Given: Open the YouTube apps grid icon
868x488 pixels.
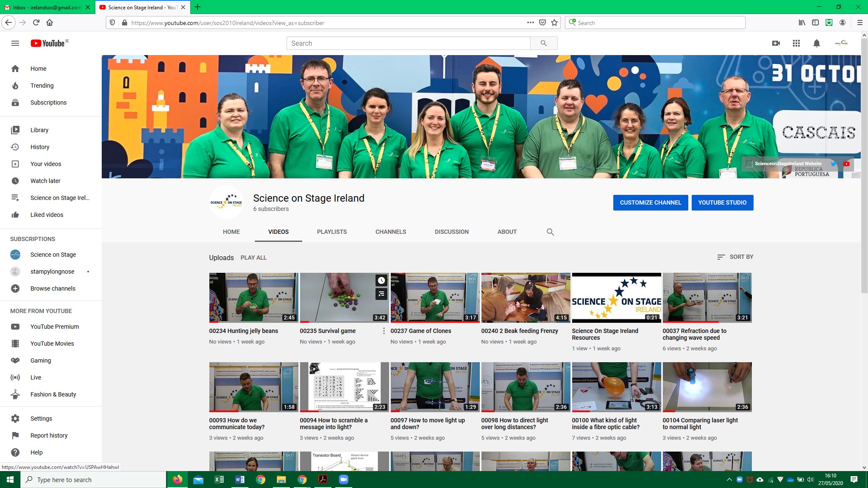Looking at the screenshot, I should click(796, 43).
